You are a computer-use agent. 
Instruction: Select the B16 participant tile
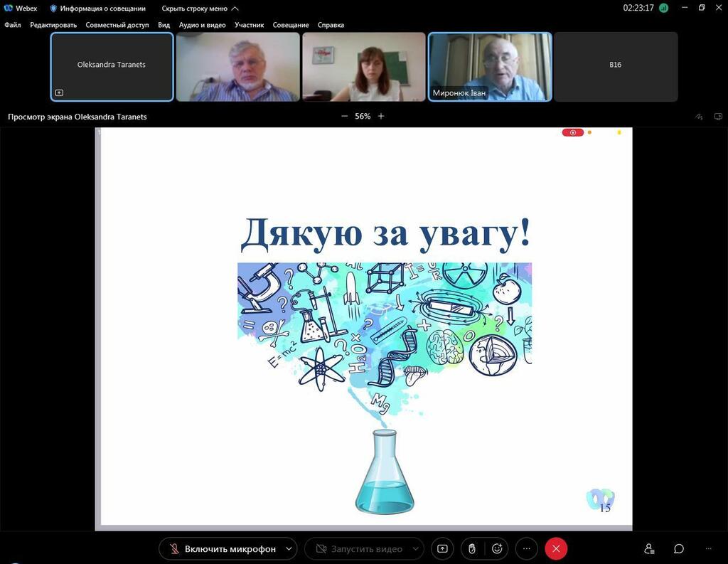click(x=616, y=66)
